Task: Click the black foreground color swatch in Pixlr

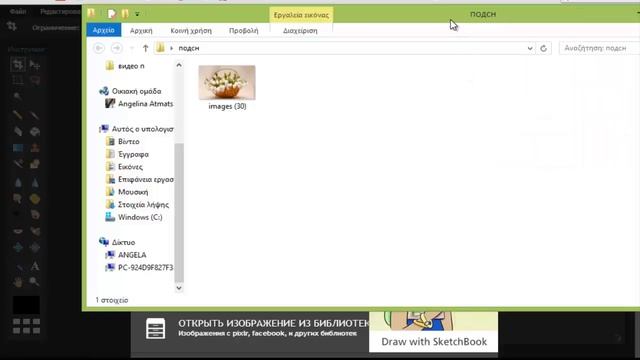Action: [26, 305]
